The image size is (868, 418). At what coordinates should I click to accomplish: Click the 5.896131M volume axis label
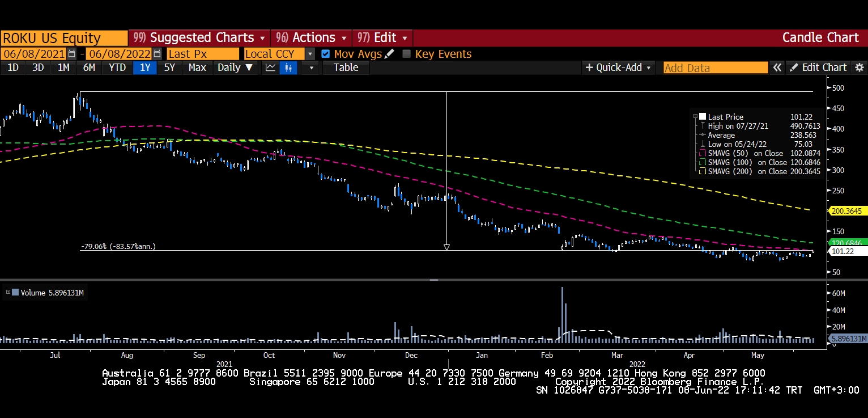[848, 339]
